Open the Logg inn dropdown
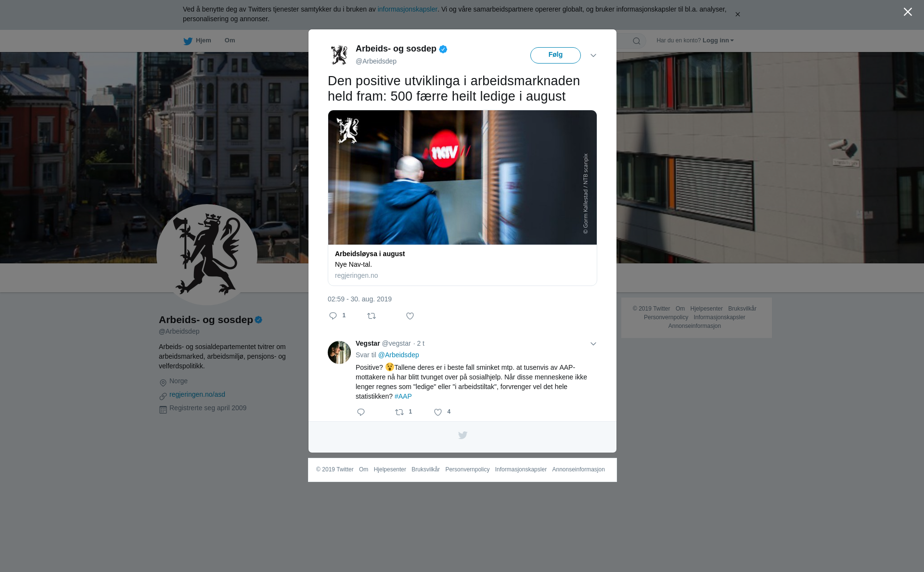The width and height of the screenshot is (924, 572). (718, 40)
